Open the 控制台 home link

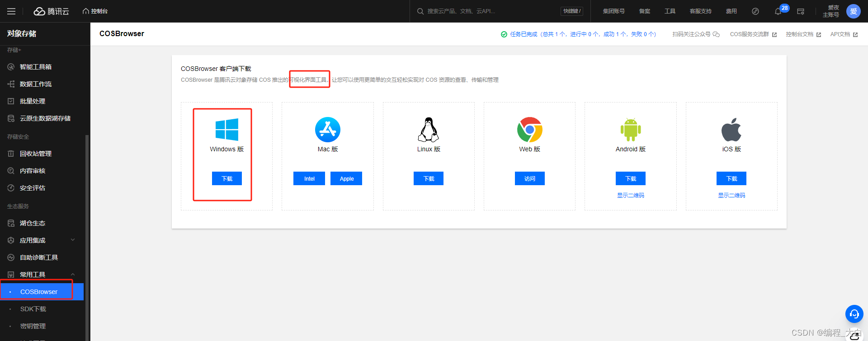[95, 11]
